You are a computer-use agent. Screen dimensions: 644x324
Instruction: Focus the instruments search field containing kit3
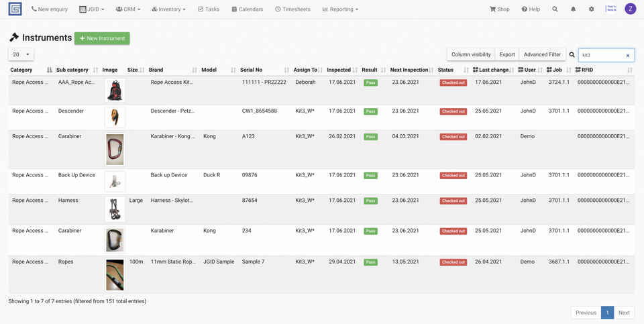tap(602, 55)
